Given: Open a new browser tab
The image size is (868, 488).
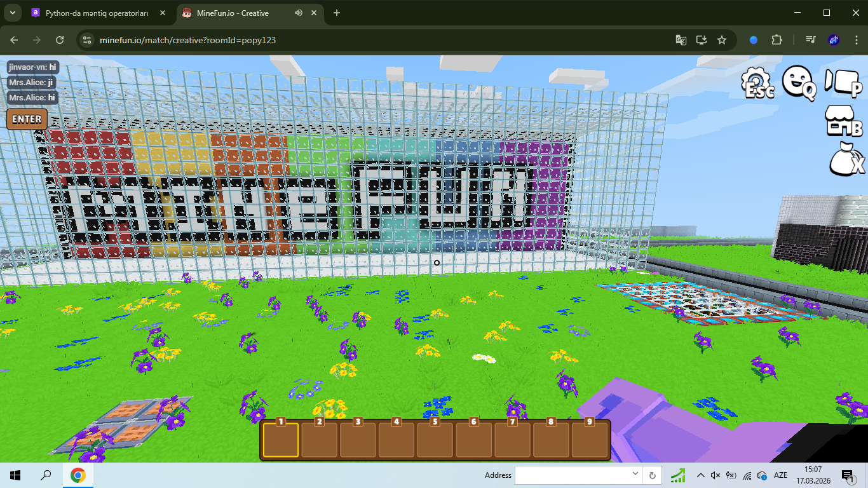Looking at the screenshot, I should pos(337,13).
